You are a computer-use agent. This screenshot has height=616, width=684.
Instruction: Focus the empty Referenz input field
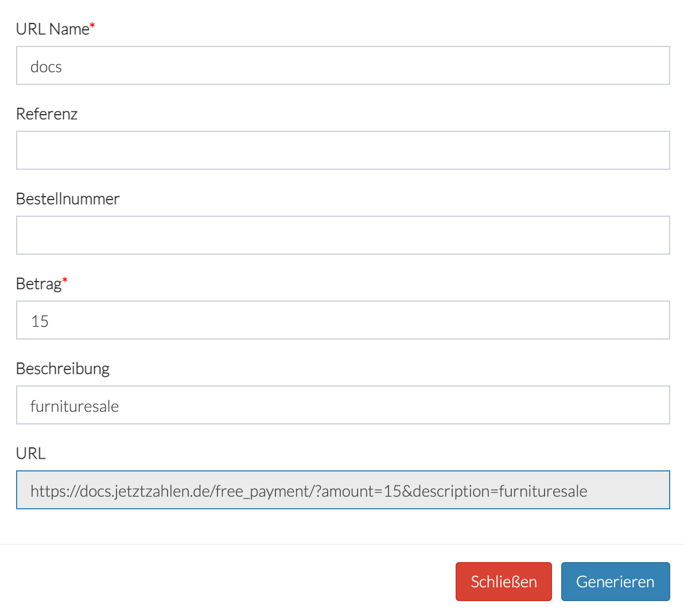pyautogui.click(x=343, y=150)
